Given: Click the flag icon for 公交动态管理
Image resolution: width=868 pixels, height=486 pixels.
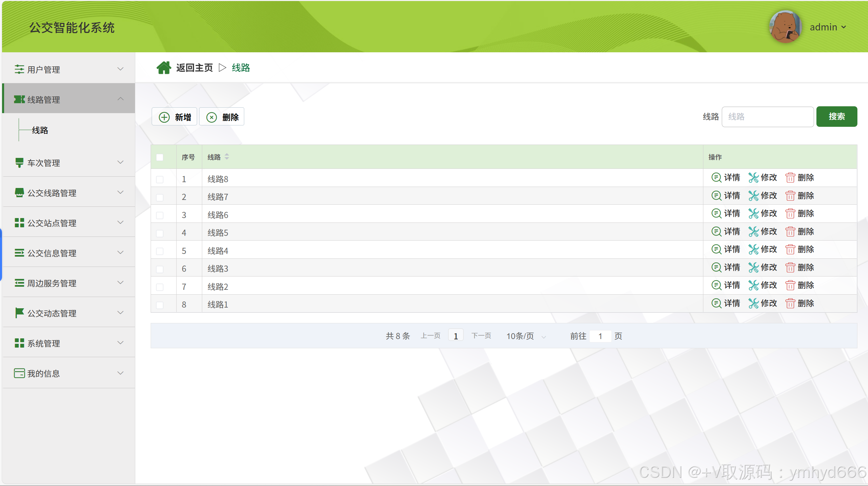Looking at the screenshot, I should 19,313.
